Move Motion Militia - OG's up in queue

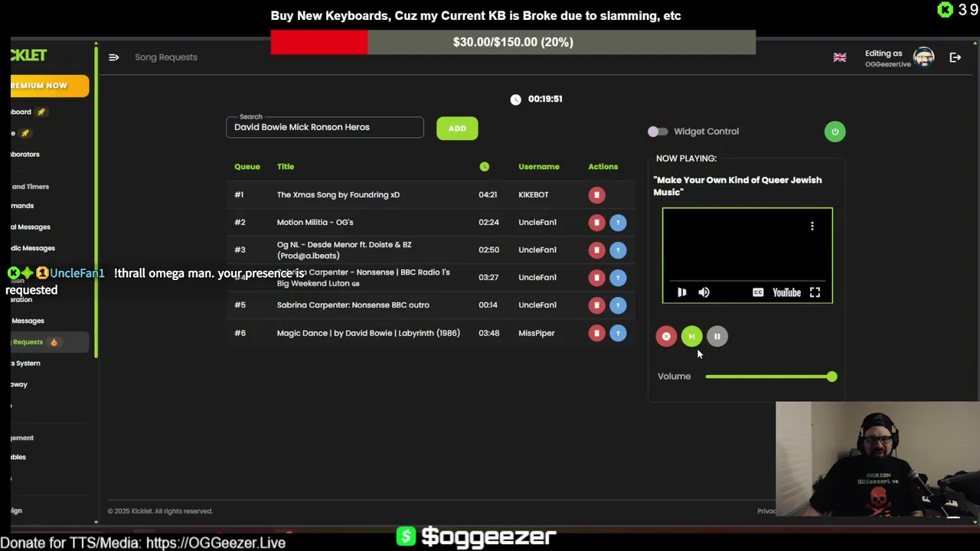pos(618,223)
